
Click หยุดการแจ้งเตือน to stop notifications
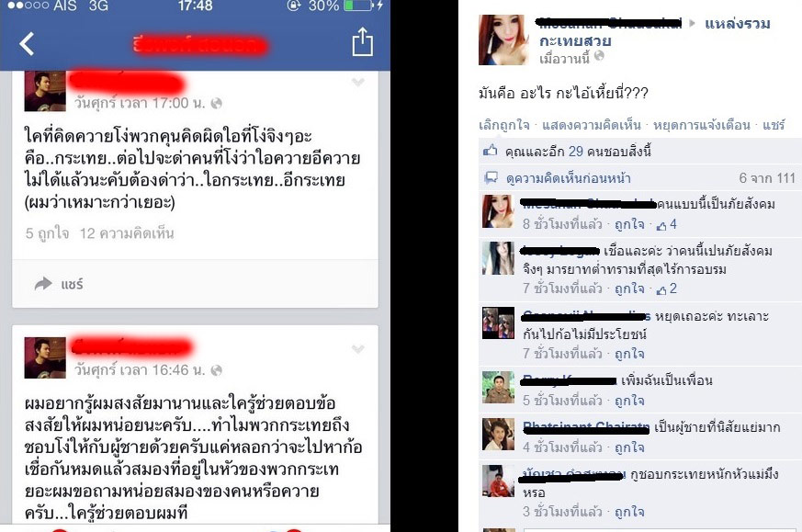pos(701,125)
